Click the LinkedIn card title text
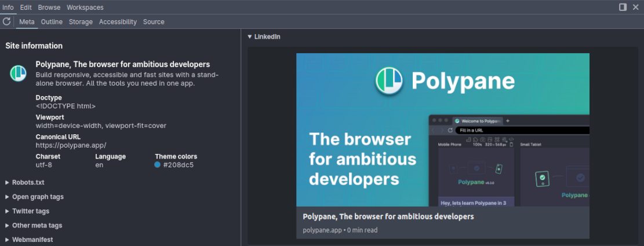This screenshot has width=644, height=246. coord(388,216)
